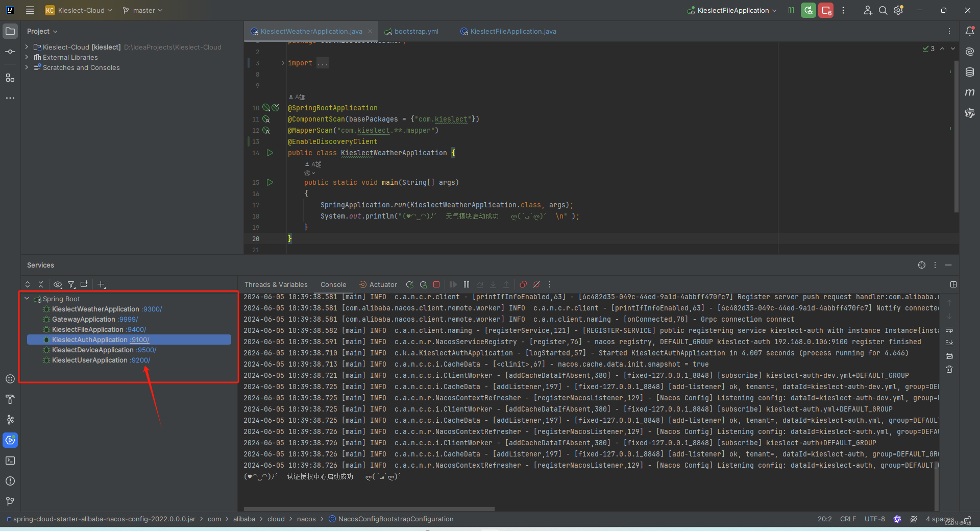
Task: Expand the Kieslect-Cloud project root
Action: [x=27, y=47]
